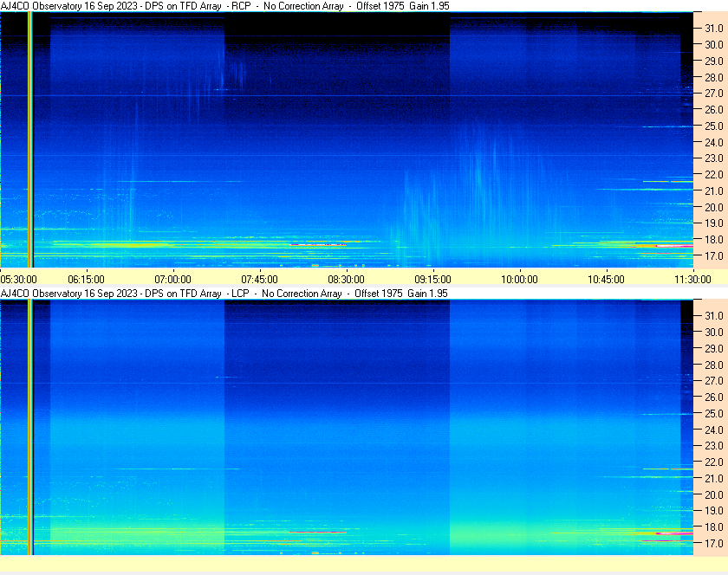The width and height of the screenshot is (728, 575).
Task: Click the 23.0 frequency label on RCP plot
Action: [x=714, y=158]
